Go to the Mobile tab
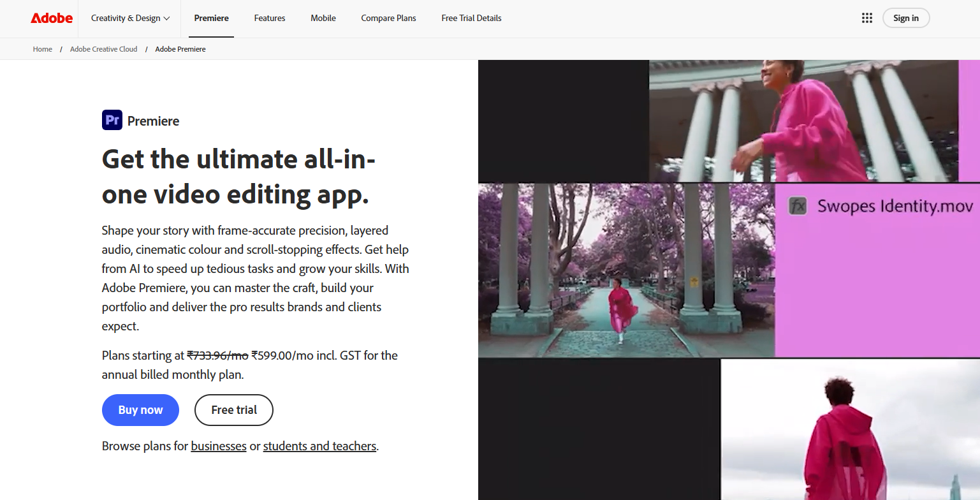980x500 pixels. [x=323, y=18]
